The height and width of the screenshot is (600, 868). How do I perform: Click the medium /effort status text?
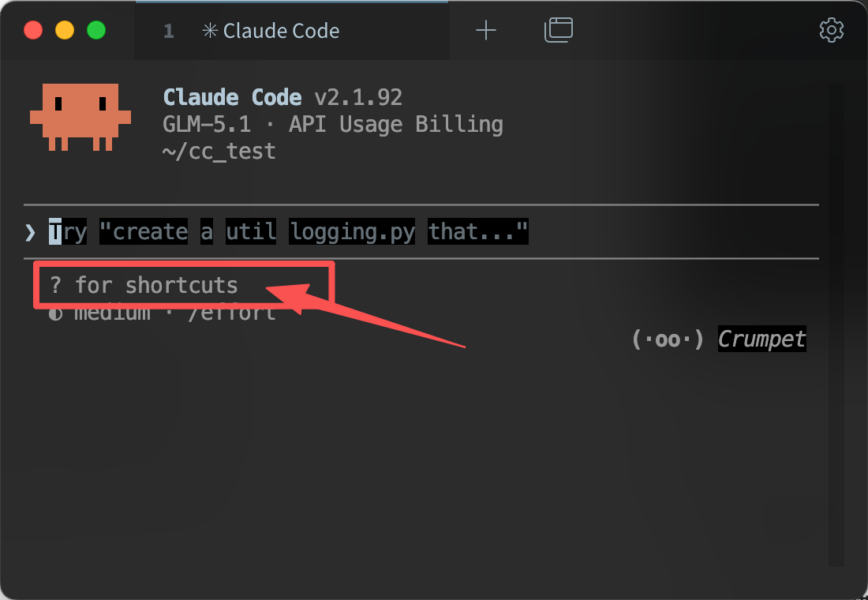click(174, 313)
